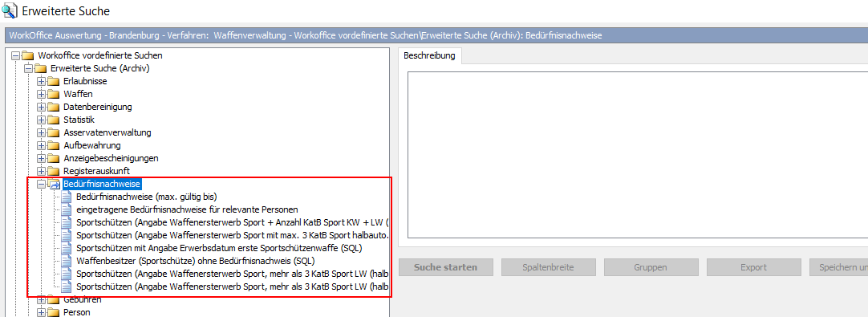Select the Waffen folder icon
Image resolution: width=868 pixels, height=317 pixels.
click(x=54, y=94)
